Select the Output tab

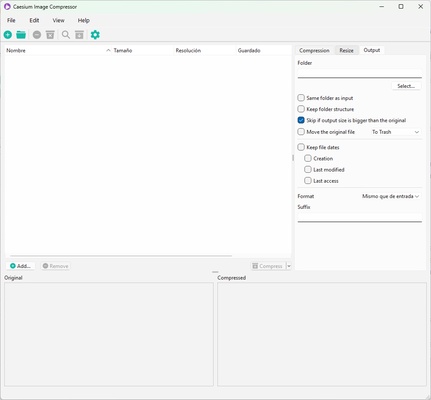(x=372, y=50)
